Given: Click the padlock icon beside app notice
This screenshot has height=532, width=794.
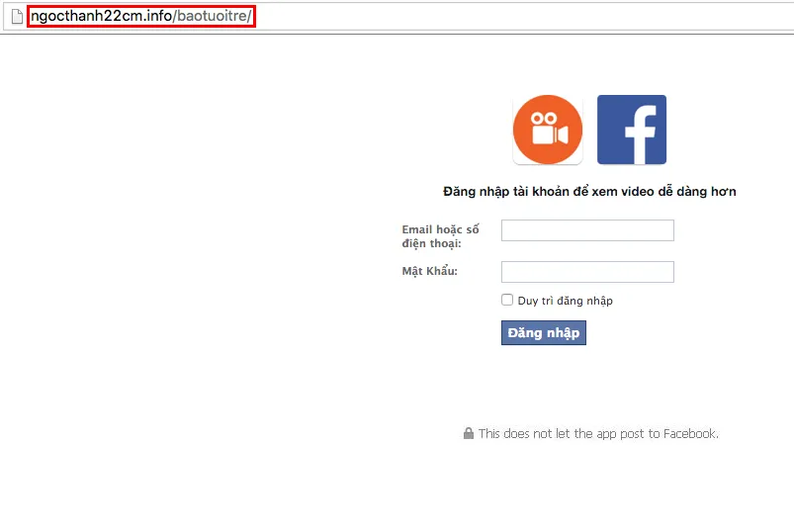Looking at the screenshot, I should pyautogui.click(x=469, y=433).
